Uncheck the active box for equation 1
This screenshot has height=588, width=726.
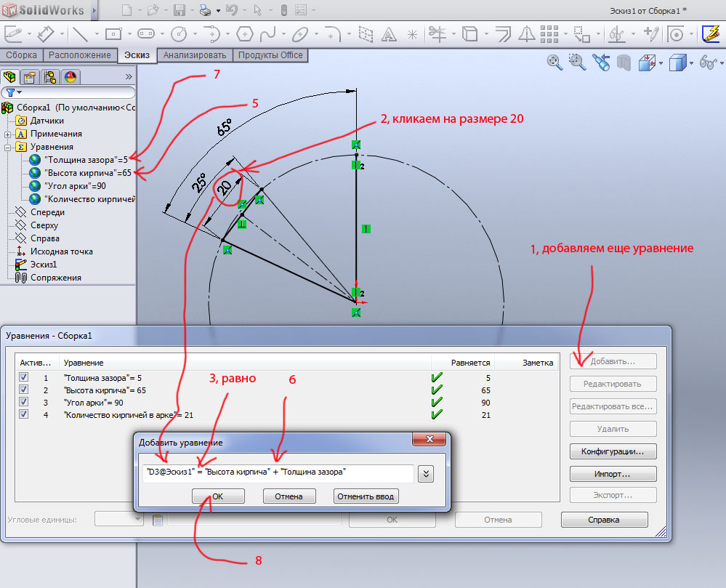click(24, 378)
